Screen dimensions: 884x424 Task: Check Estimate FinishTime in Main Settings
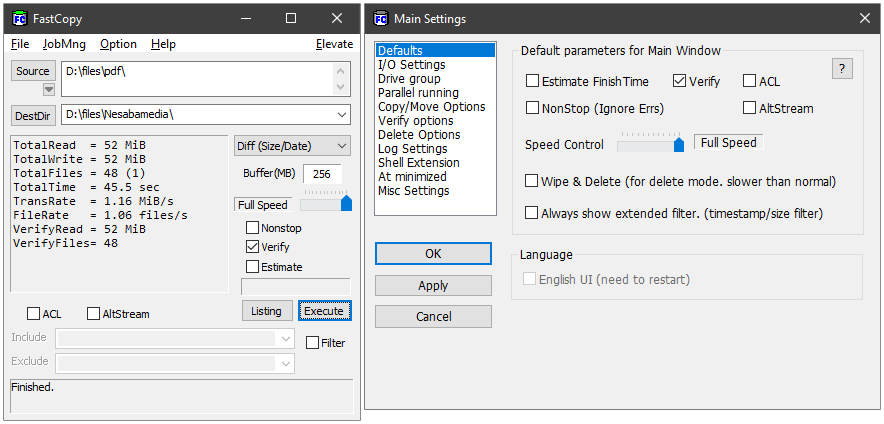pos(532,81)
